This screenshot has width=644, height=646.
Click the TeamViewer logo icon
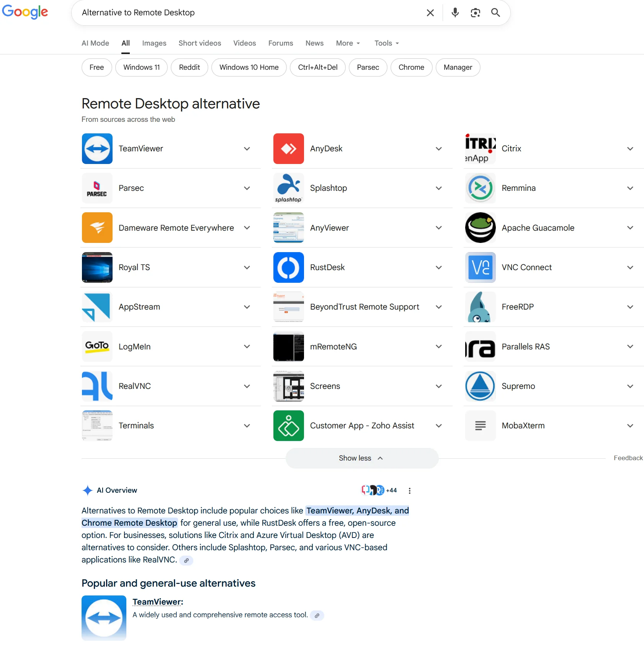pyautogui.click(x=97, y=149)
